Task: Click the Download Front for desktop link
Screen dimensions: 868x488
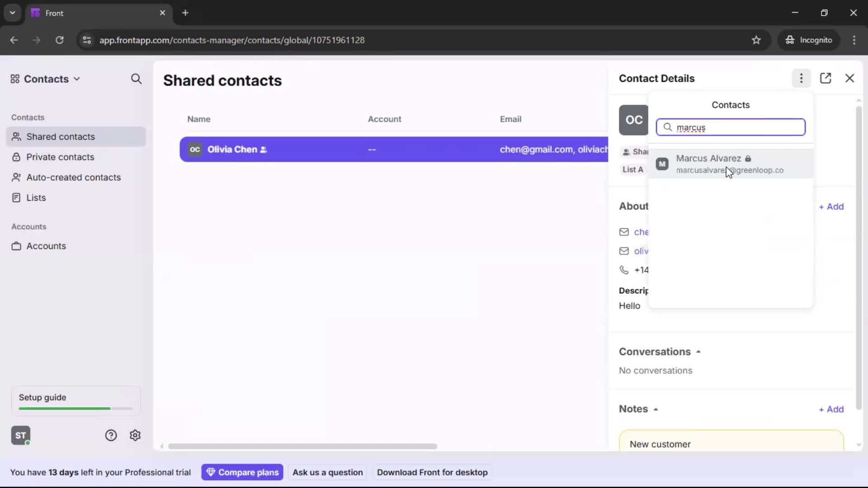Action: click(x=432, y=472)
